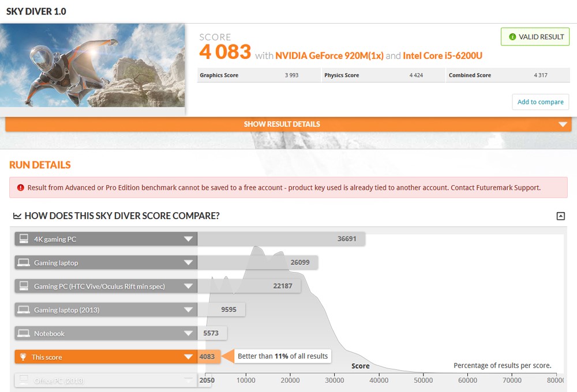Click the Physics Score label
The height and width of the screenshot is (392, 577).
point(342,75)
